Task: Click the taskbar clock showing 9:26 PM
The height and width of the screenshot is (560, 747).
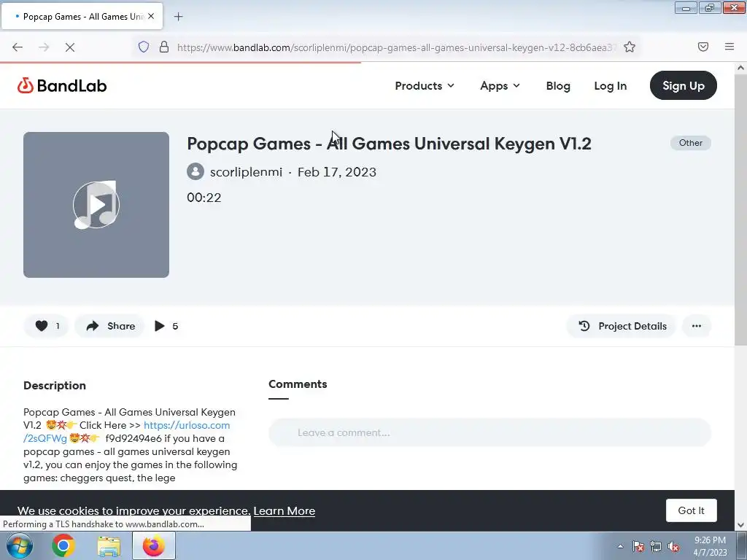Action: (710, 546)
